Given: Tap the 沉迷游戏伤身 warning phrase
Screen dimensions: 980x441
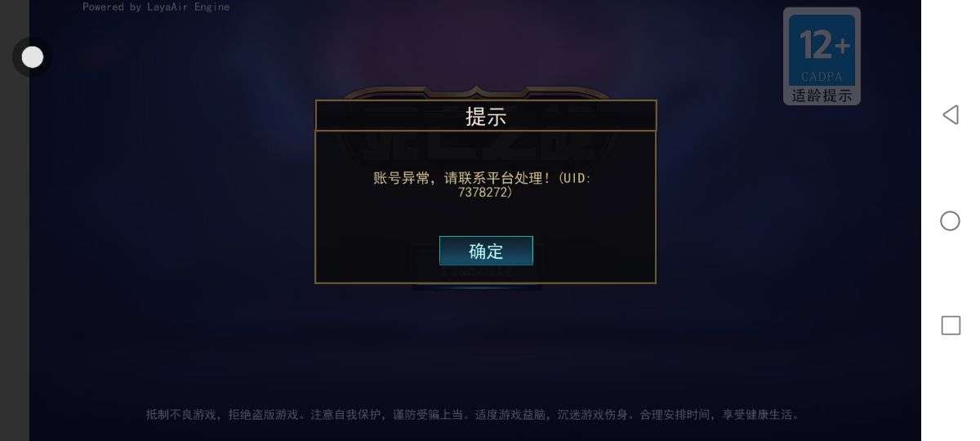Looking at the screenshot, I should click(x=590, y=415).
